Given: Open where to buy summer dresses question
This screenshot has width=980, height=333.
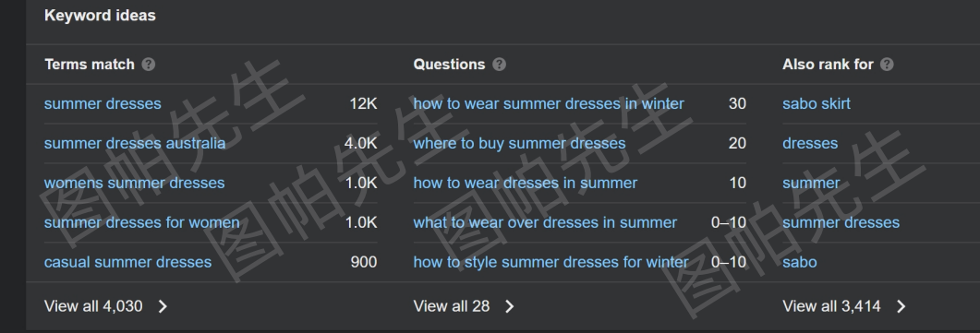Looking at the screenshot, I should coord(519,143).
